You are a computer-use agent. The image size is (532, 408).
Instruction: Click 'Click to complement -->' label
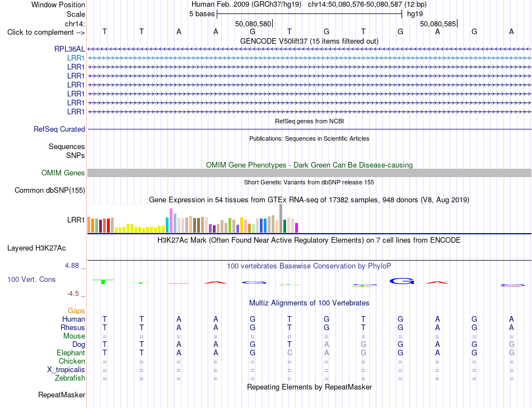pos(46,33)
